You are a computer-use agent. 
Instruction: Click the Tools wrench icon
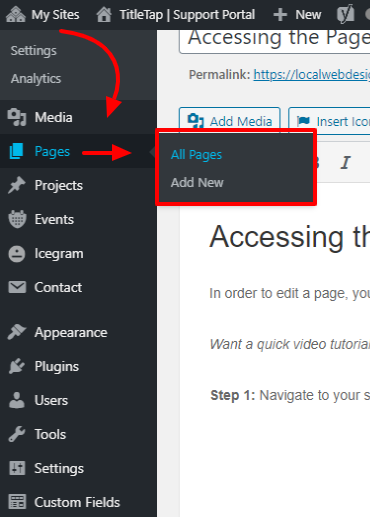pyautogui.click(x=17, y=434)
